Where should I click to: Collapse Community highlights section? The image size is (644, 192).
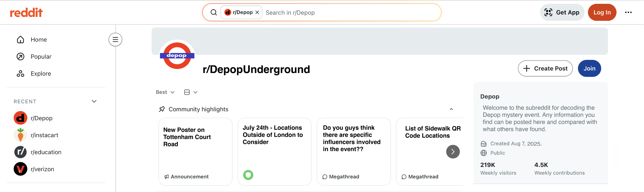(x=451, y=109)
